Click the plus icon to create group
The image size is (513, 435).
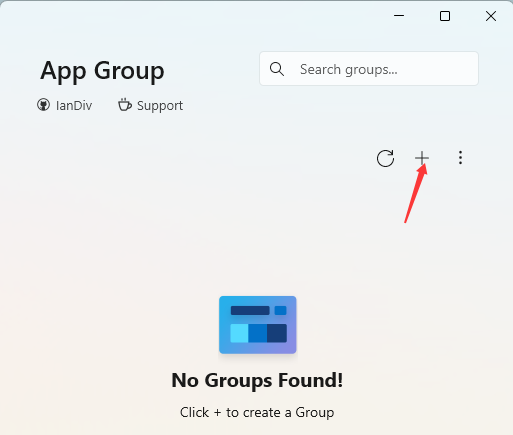coord(422,158)
